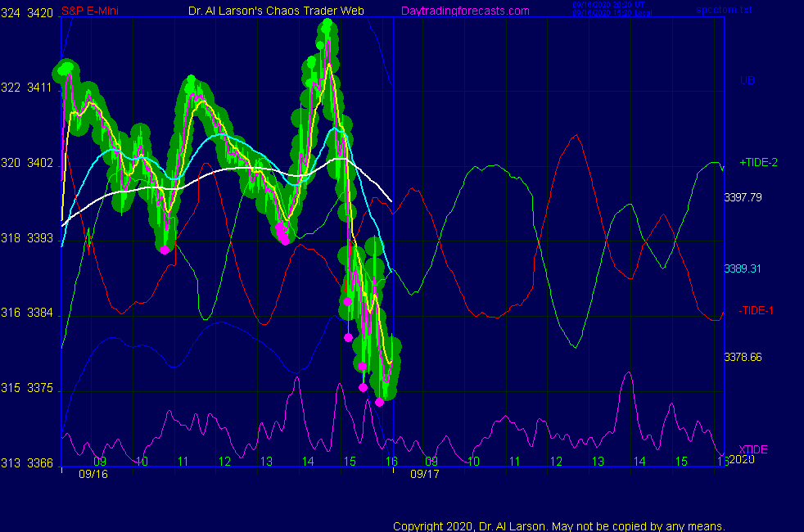Screen dimensions: 804x532
Task: Click the 09/17 date label
Action: [425, 474]
